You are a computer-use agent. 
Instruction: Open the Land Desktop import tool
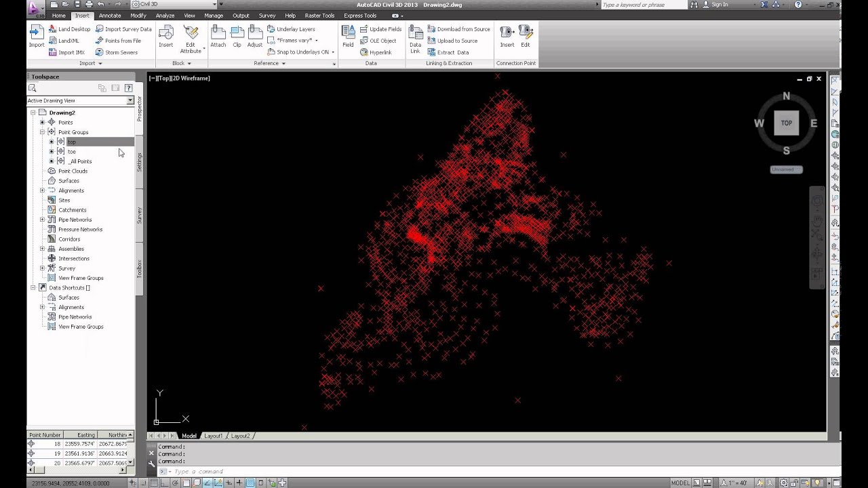click(69, 29)
